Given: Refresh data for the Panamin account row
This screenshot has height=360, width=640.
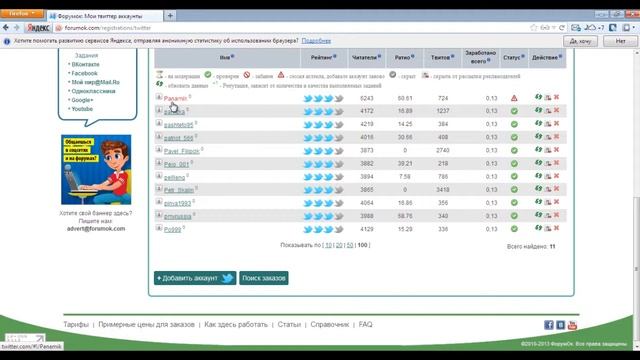Looking at the screenshot, I should click(538, 97).
